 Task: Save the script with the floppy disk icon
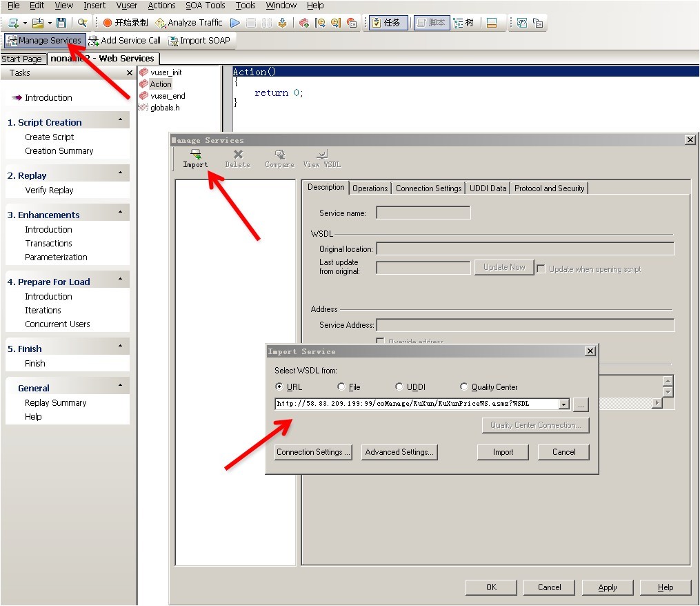pos(61,23)
